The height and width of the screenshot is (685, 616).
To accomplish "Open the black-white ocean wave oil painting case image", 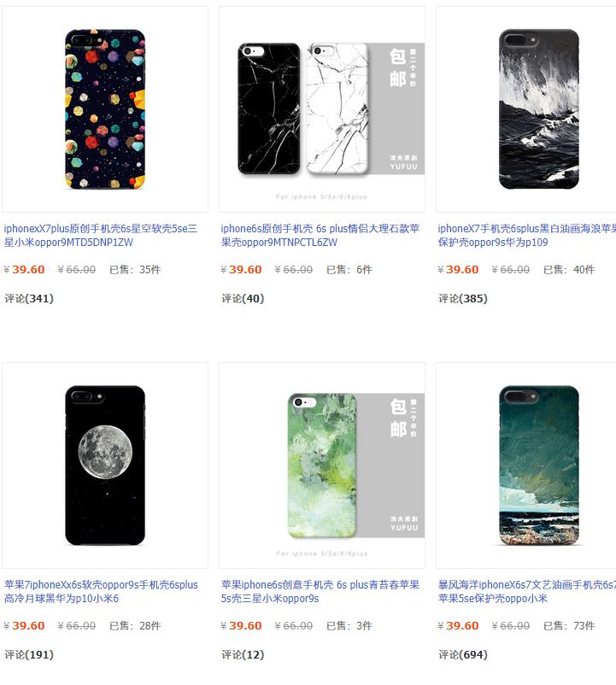I will (x=526, y=109).
